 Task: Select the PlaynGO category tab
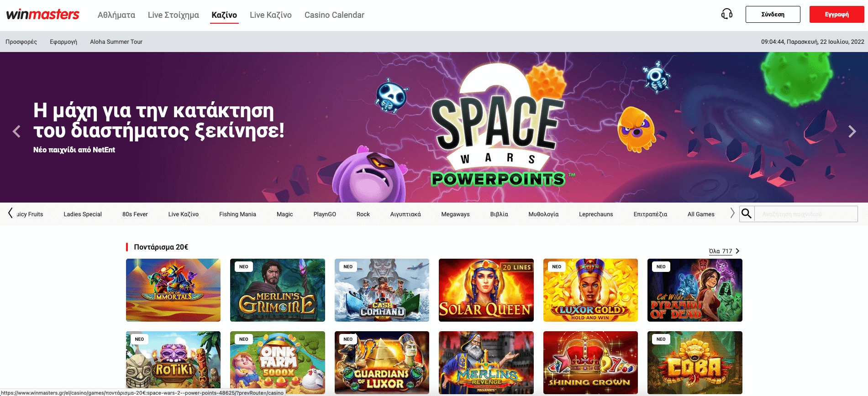[325, 214]
